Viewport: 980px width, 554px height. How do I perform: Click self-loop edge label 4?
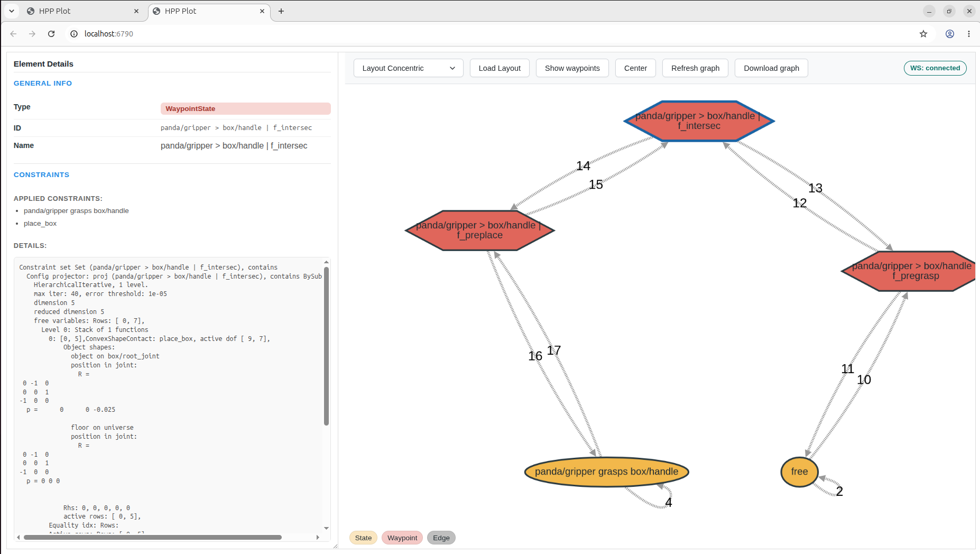tap(669, 503)
